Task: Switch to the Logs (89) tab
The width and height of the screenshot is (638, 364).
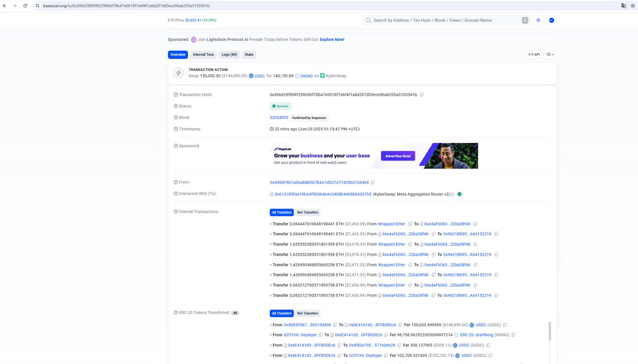Action: (x=229, y=54)
